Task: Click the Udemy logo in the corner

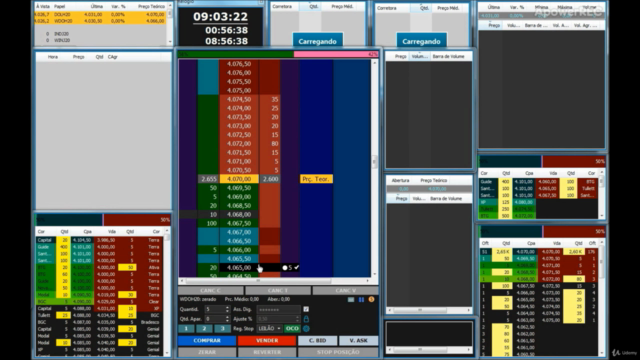Action: point(624,353)
